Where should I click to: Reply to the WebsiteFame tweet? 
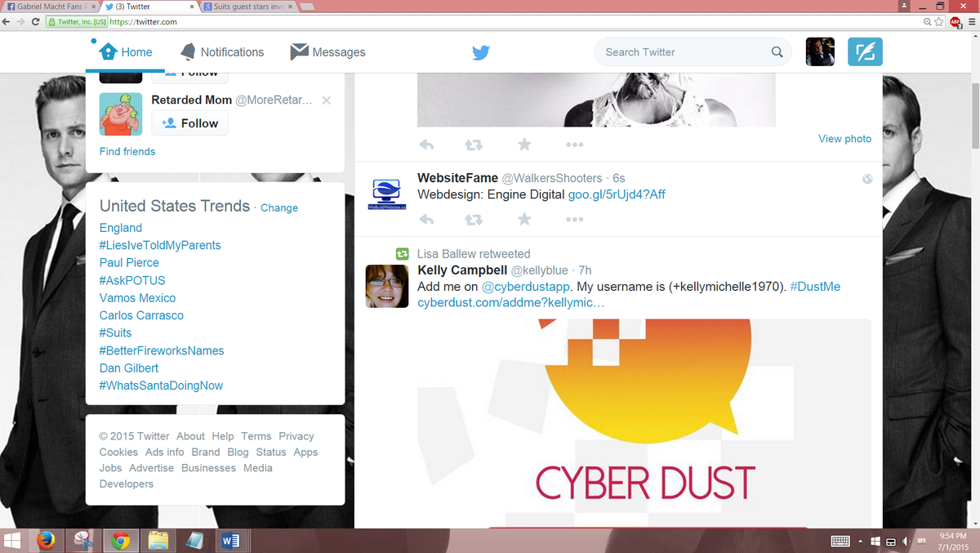click(425, 219)
